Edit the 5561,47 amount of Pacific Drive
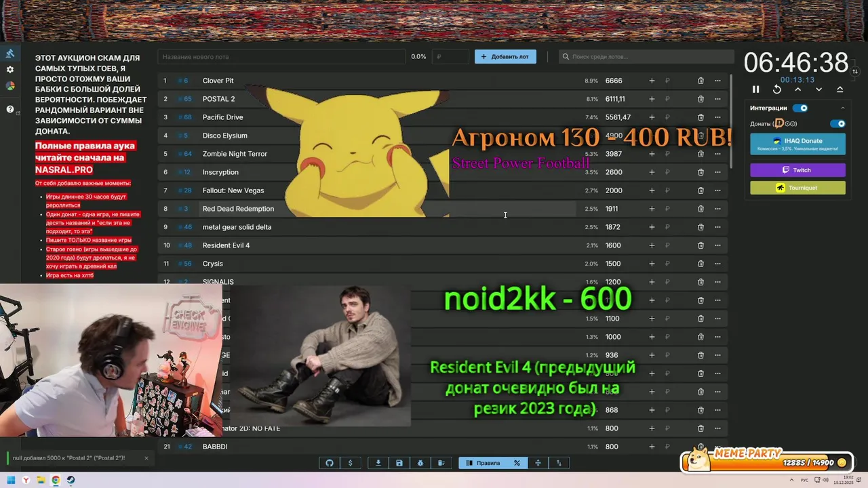868x488 pixels. tap(618, 117)
